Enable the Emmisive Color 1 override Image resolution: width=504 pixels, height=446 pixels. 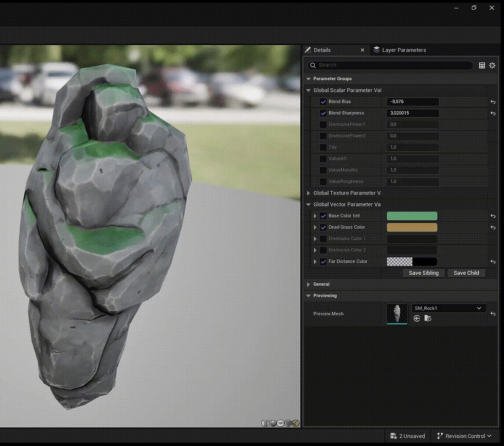(x=323, y=239)
